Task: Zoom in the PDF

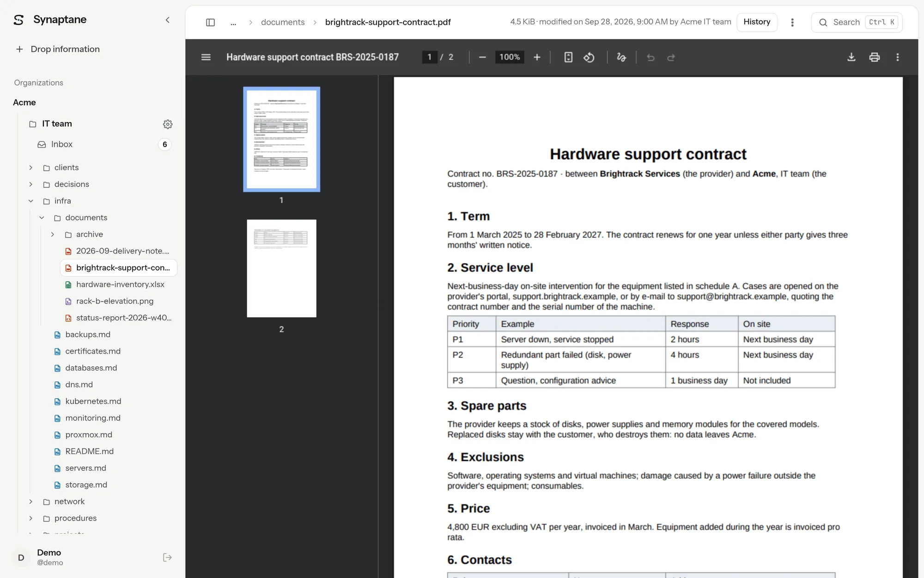Action: (537, 57)
